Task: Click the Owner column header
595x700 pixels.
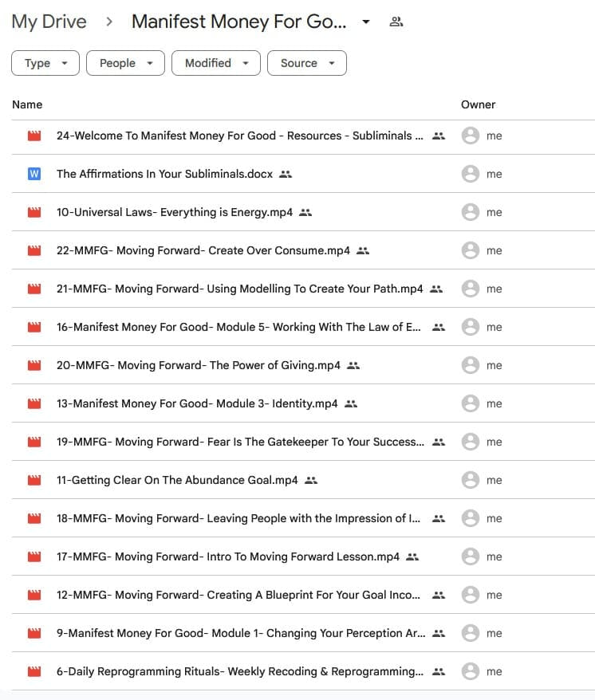Action: [478, 104]
